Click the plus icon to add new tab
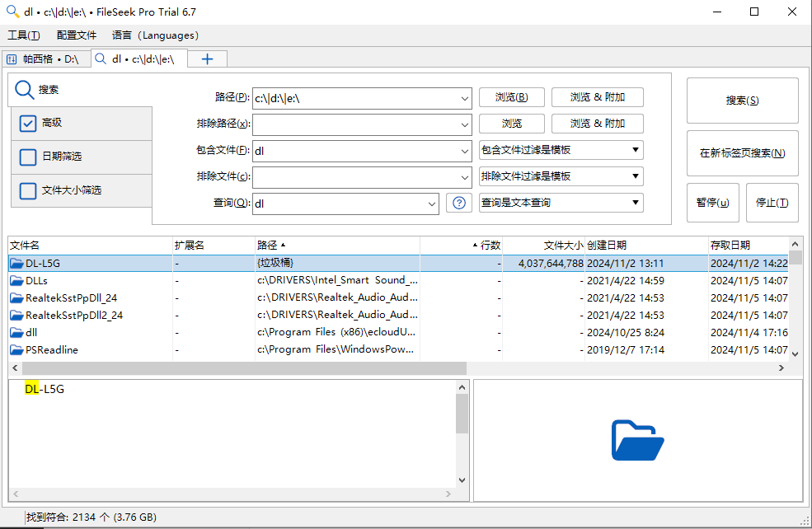Screen dimensions: 812x529 [207, 59]
